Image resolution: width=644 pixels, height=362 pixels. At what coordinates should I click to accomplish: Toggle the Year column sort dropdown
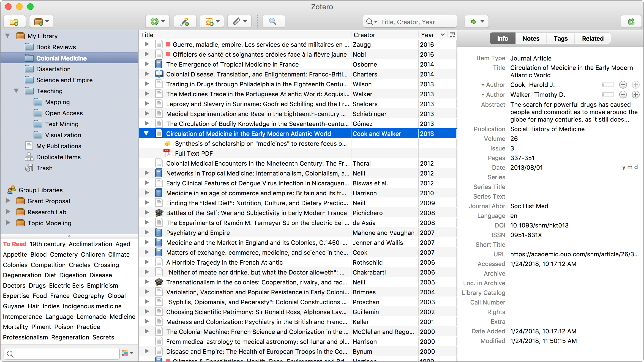point(443,35)
